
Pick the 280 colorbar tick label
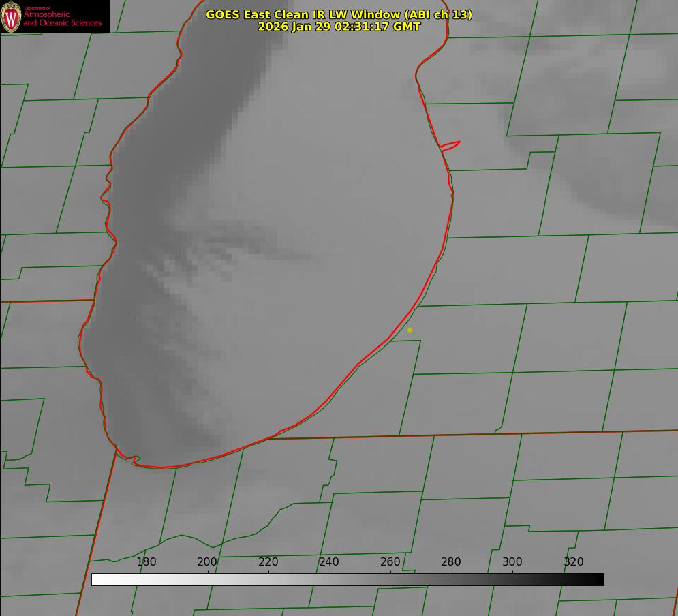coord(451,562)
